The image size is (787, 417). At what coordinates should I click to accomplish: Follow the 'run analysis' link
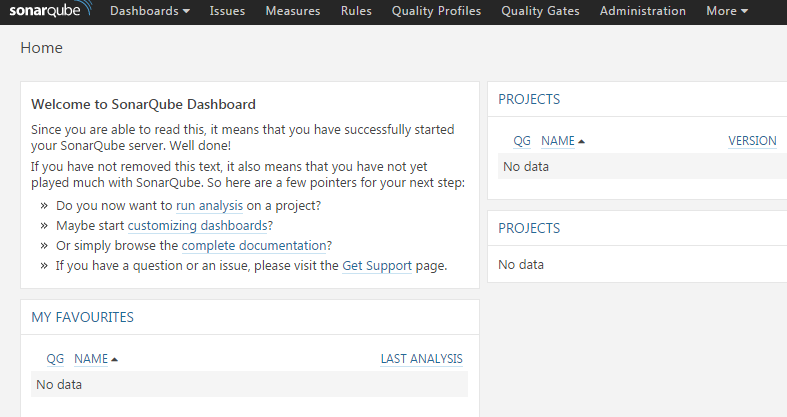pos(209,206)
